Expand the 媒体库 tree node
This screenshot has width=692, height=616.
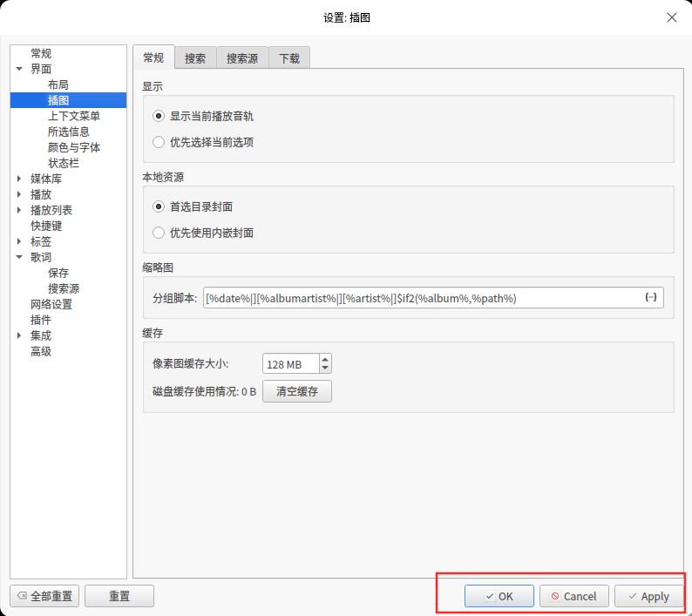pyautogui.click(x=19, y=179)
